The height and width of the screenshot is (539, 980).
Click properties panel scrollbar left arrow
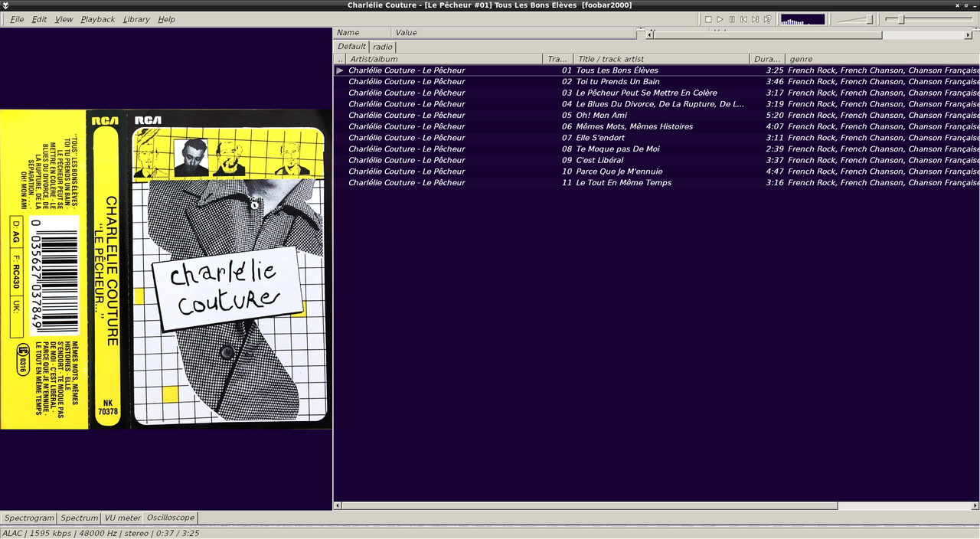tap(651, 34)
